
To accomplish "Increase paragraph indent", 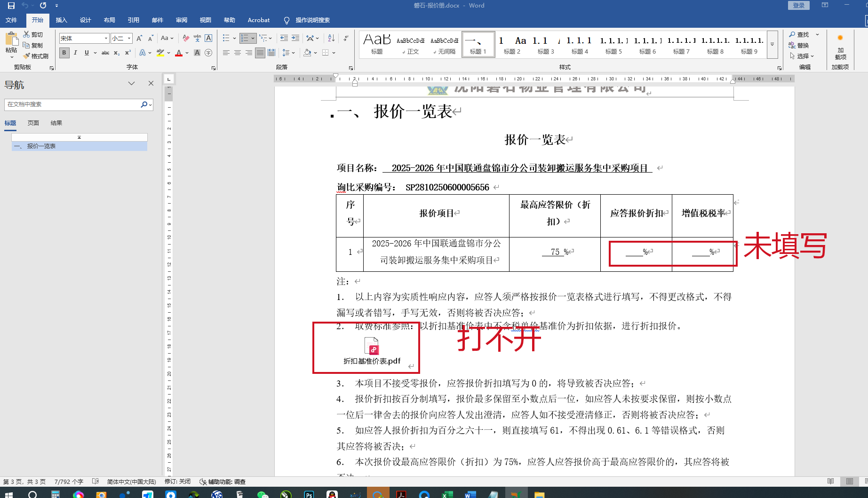I will [x=295, y=38].
